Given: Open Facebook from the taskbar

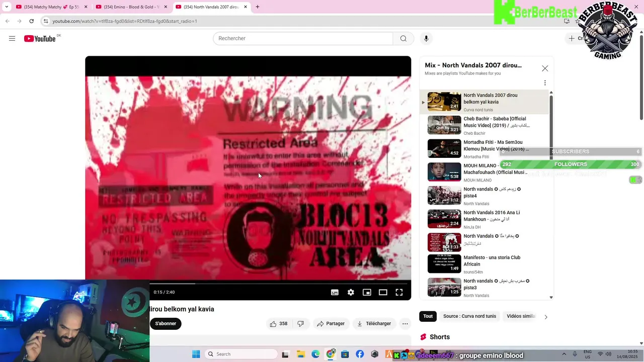Looking at the screenshot, I should tap(360, 354).
